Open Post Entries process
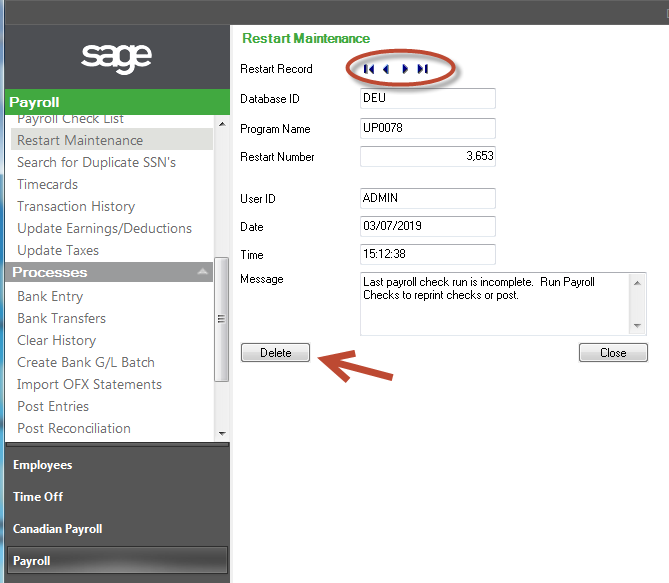669x583 pixels. coord(53,406)
